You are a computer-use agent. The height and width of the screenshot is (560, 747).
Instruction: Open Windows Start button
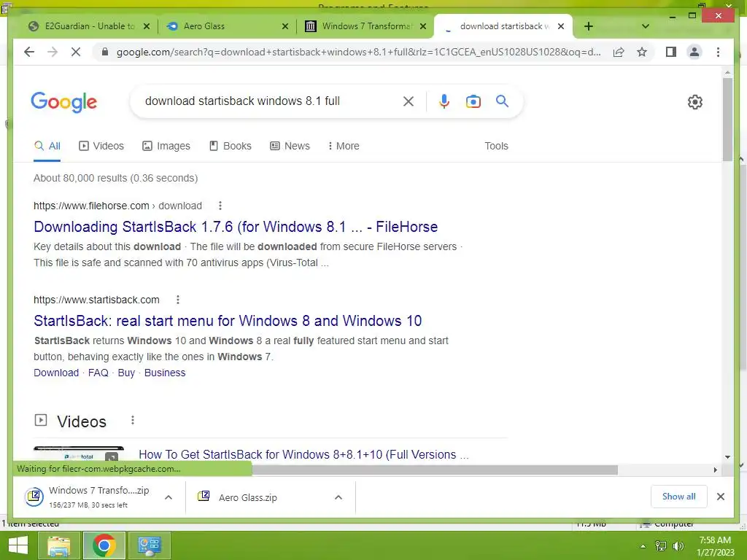[x=18, y=545]
